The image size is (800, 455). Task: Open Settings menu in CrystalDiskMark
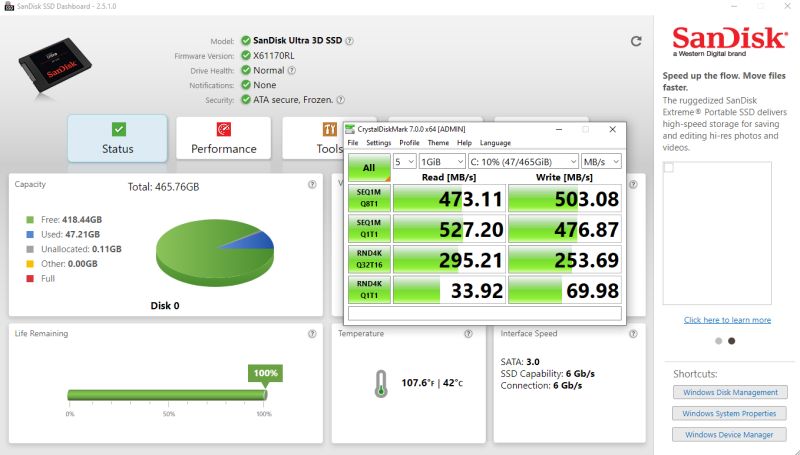point(379,143)
